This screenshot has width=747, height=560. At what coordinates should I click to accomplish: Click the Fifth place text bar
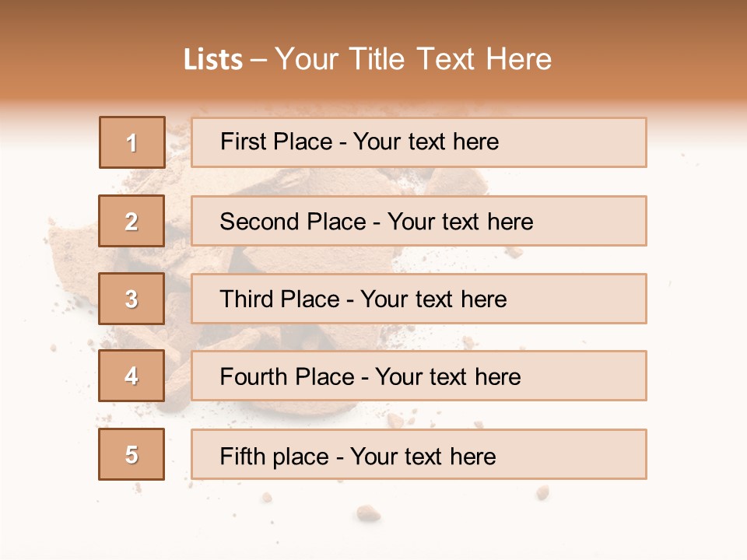419,454
